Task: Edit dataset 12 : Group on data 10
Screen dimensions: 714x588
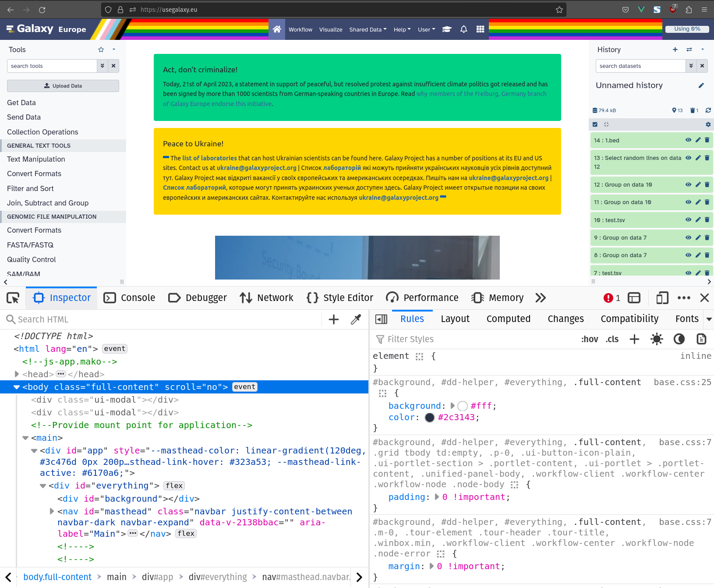Action: pos(698,184)
